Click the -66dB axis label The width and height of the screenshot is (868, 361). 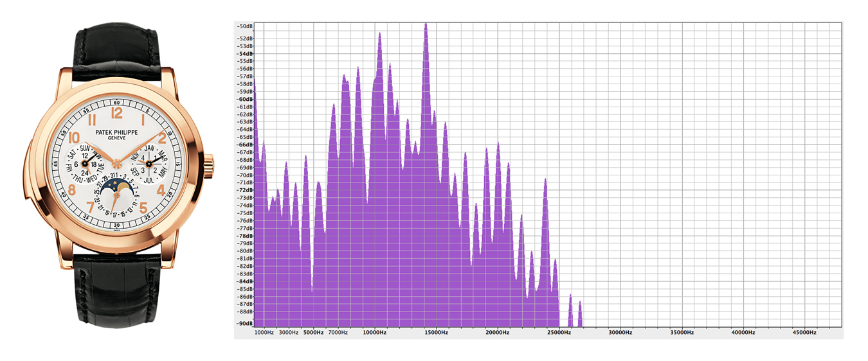click(x=245, y=145)
